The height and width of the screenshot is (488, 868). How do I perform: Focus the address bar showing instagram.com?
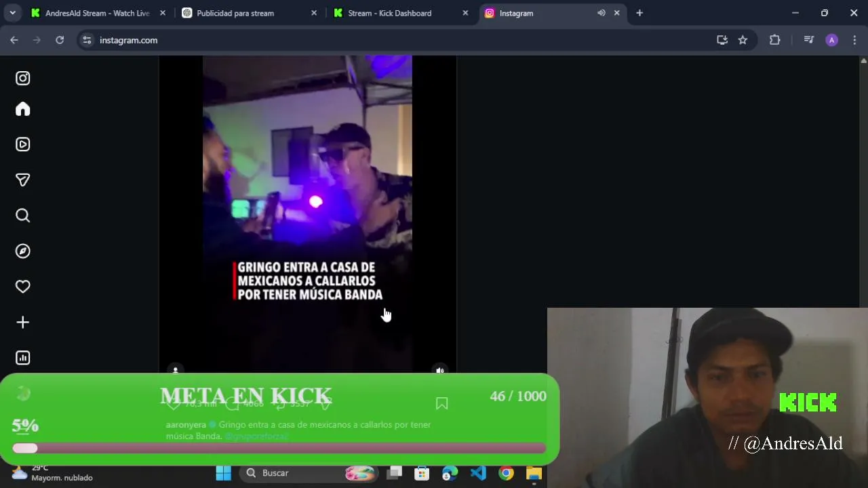pyautogui.click(x=400, y=40)
